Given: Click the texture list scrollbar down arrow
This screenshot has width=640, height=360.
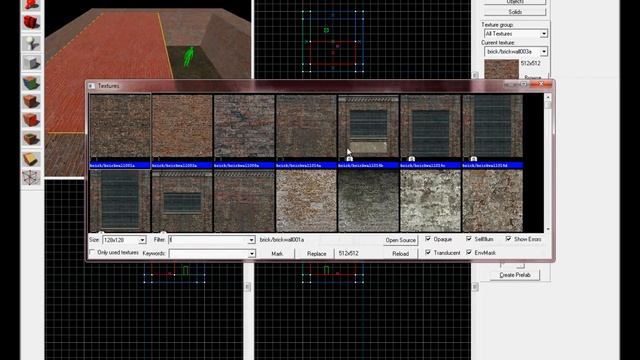Looking at the screenshot, I should tap(548, 229).
